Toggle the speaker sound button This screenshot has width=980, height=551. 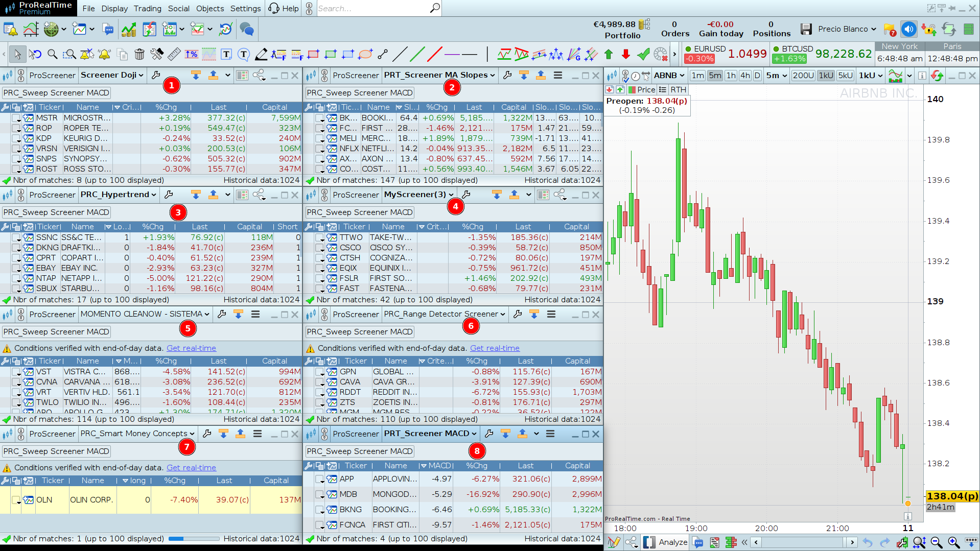(908, 29)
